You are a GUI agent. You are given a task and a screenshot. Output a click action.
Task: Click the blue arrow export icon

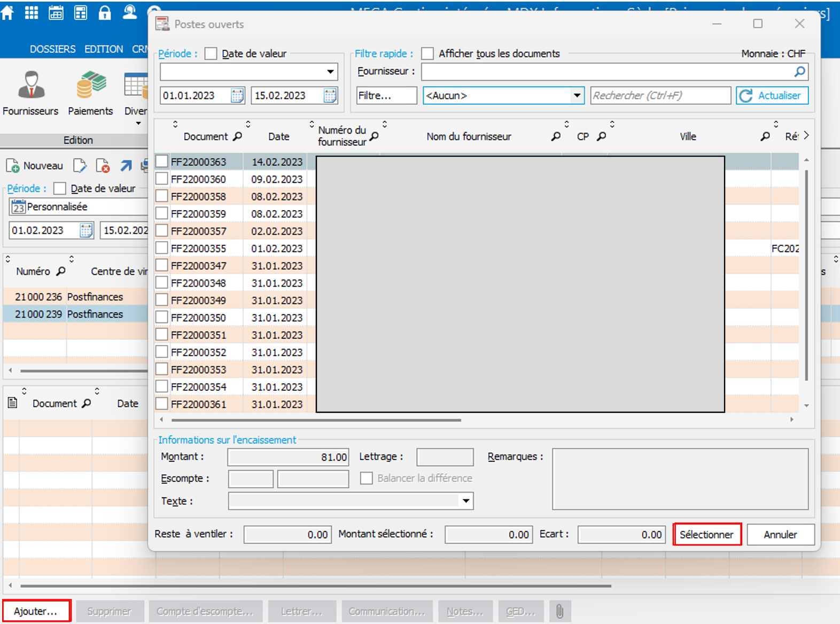coord(126,166)
